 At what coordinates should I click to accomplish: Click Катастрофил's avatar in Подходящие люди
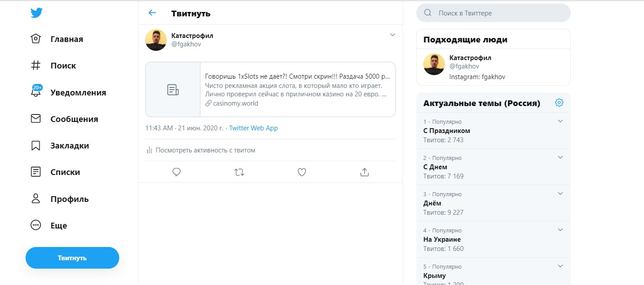point(434,65)
